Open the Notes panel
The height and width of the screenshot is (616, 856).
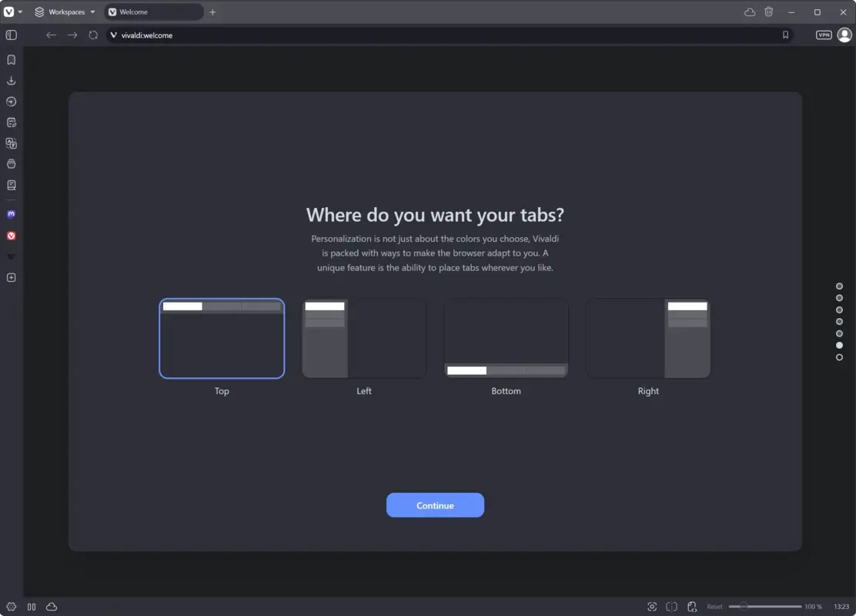pyautogui.click(x=11, y=122)
